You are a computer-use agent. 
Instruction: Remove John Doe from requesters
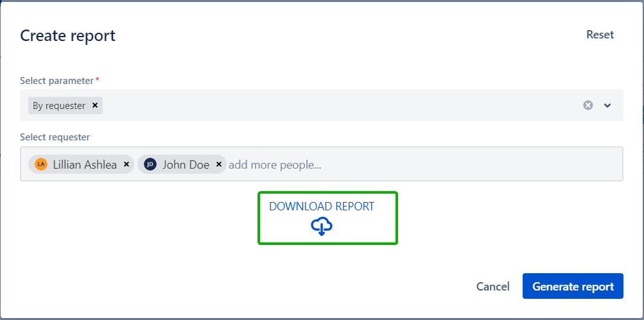219,165
